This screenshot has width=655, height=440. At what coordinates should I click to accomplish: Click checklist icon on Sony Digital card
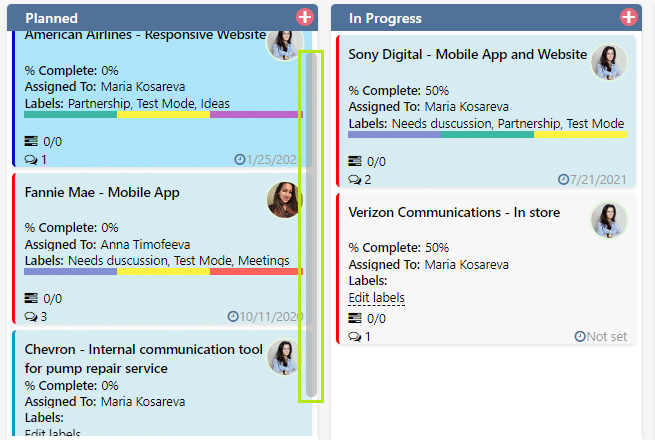(355, 161)
